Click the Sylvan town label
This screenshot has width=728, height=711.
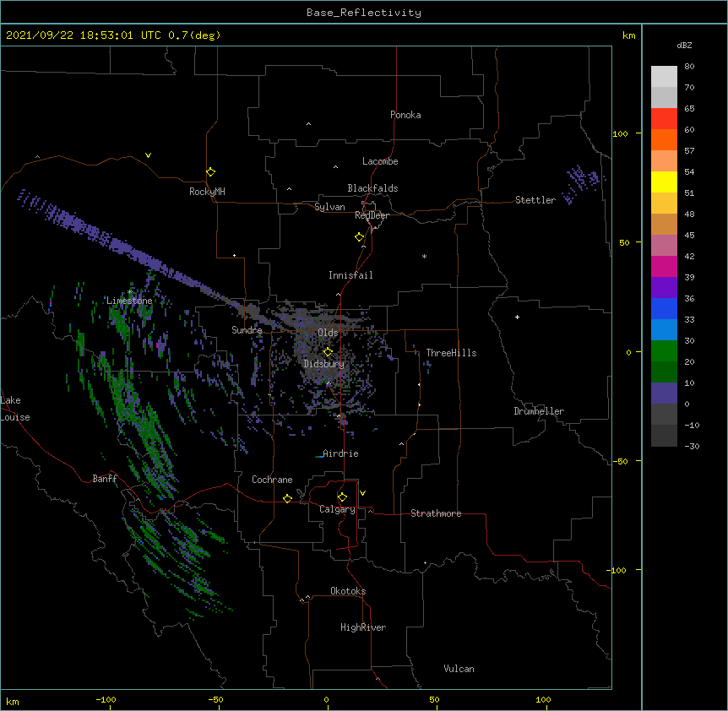tap(329, 207)
